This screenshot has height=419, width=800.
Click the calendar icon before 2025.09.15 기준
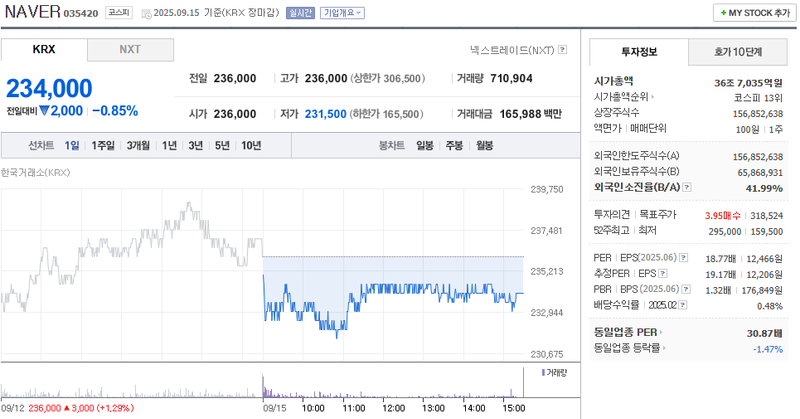tap(146, 13)
